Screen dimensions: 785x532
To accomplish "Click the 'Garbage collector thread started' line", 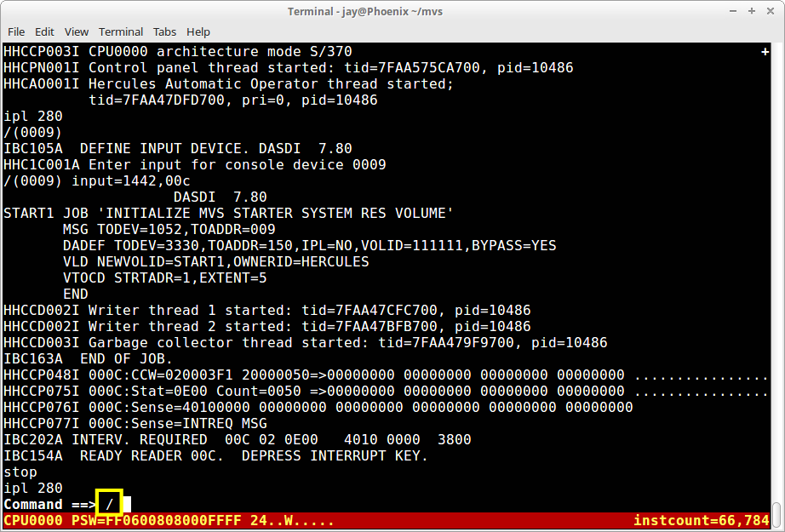I will point(306,343).
